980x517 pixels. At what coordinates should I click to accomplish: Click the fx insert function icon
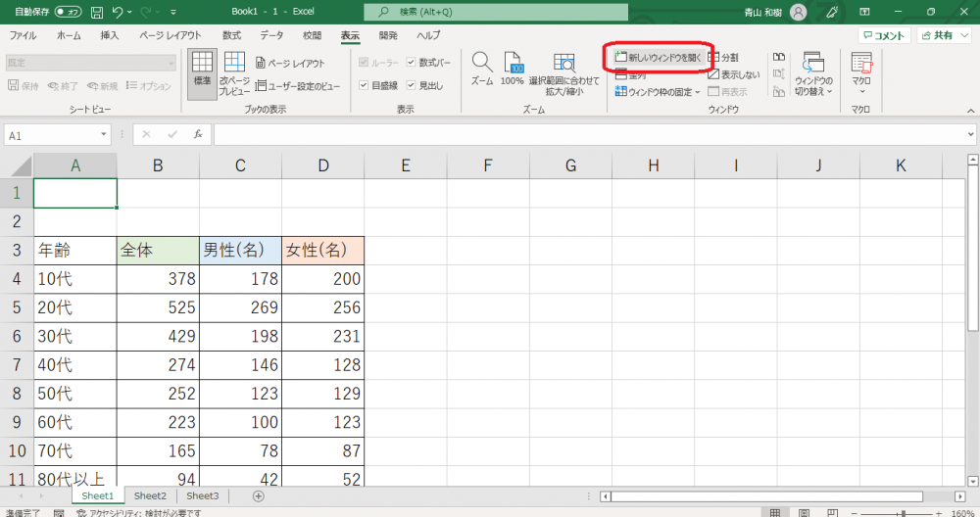click(198, 134)
